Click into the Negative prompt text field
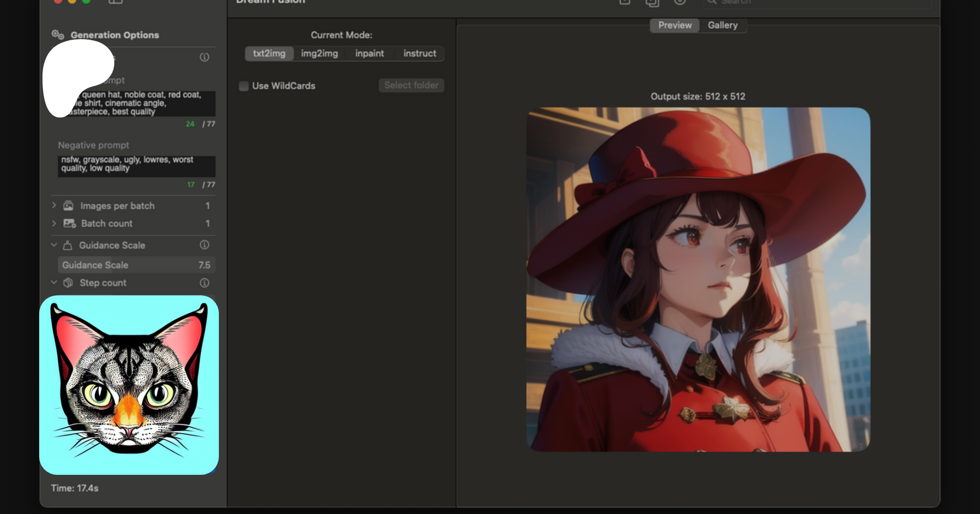The image size is (980, 514). 136,165
